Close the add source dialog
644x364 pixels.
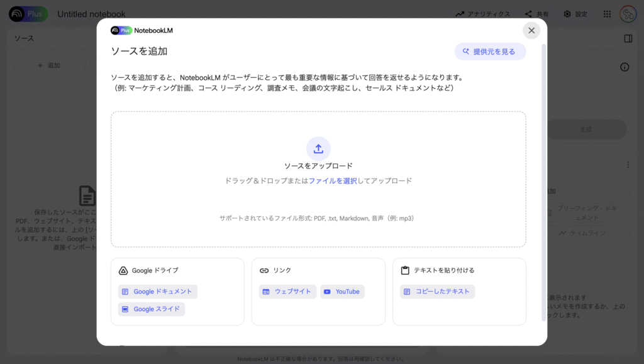531,30
